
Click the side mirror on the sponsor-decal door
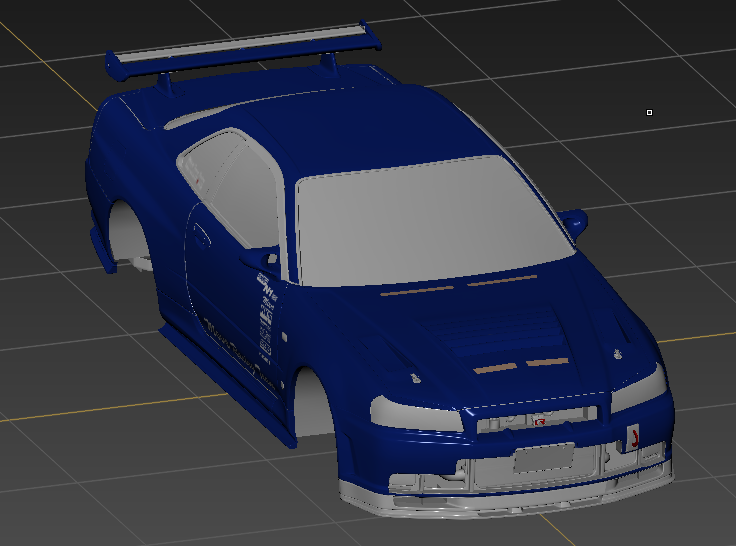pos(261,261)
